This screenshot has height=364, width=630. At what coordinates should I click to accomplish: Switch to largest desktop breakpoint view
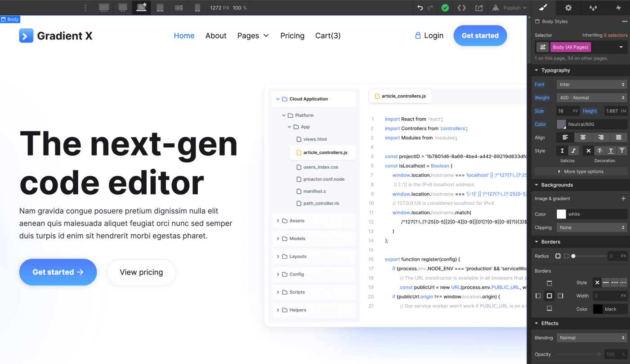pyautogui.click(x=104, y=8)
